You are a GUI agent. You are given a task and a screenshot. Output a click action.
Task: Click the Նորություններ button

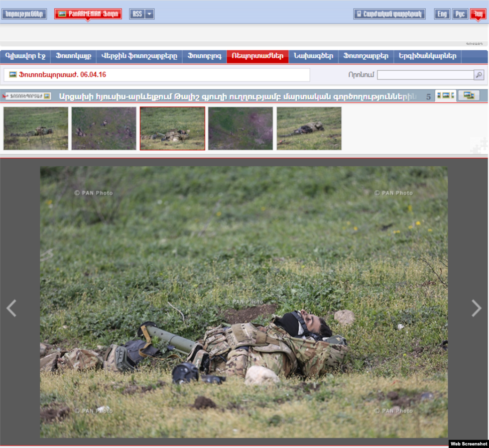[24, 14]
